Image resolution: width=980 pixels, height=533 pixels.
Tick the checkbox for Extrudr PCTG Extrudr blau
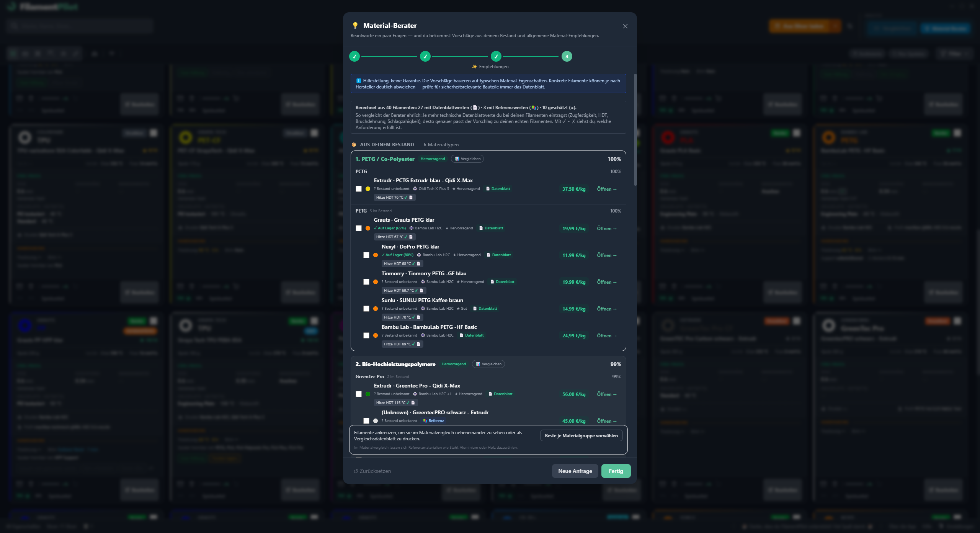[359, 189]
